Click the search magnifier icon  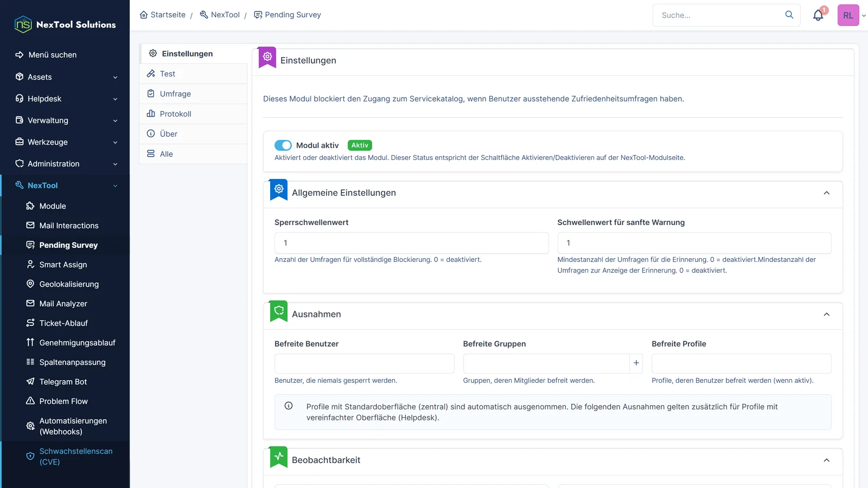(x=789, y=15)
